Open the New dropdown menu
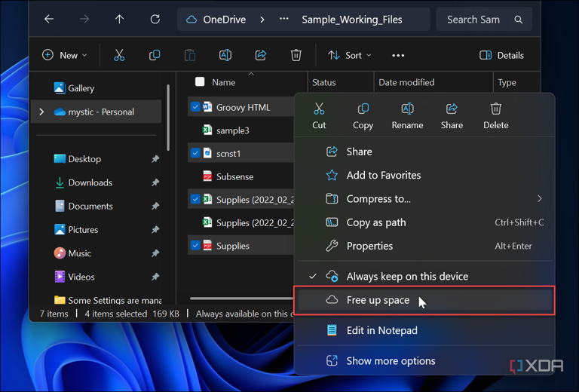Screen dimensions: 579x392 pos(65,55)
